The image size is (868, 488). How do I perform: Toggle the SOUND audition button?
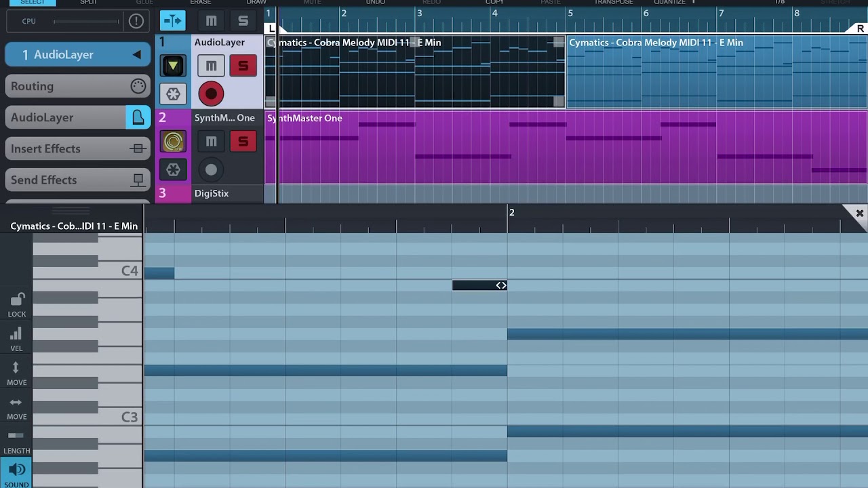point(16,474)
